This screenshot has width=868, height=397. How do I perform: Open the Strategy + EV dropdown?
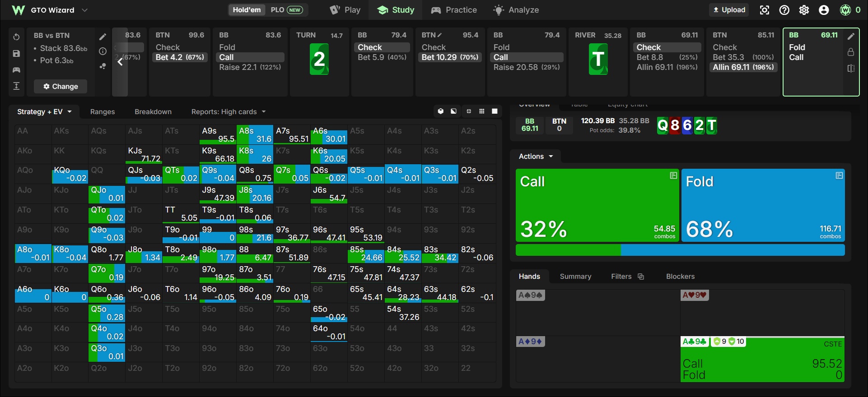(x=44, y=112)
